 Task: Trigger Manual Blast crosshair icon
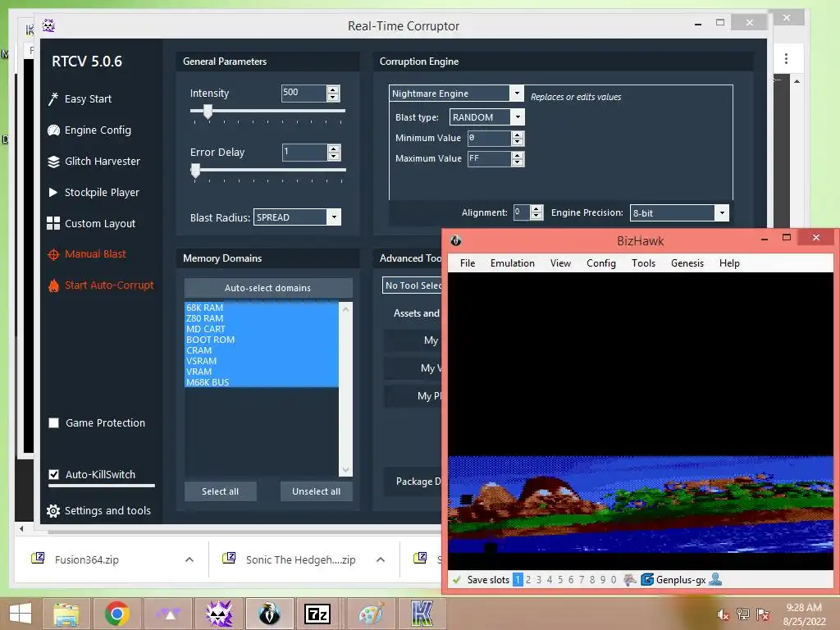(x=53, y=254)
